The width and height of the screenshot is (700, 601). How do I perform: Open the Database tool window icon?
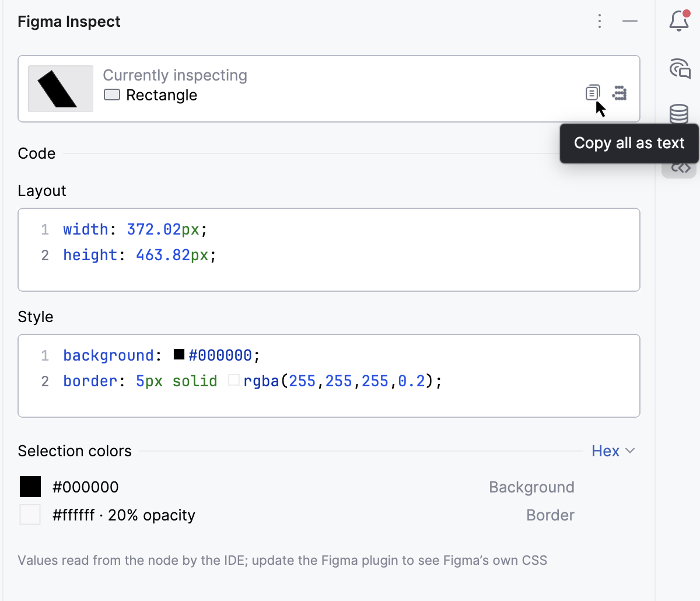click(x=679, y=114)
